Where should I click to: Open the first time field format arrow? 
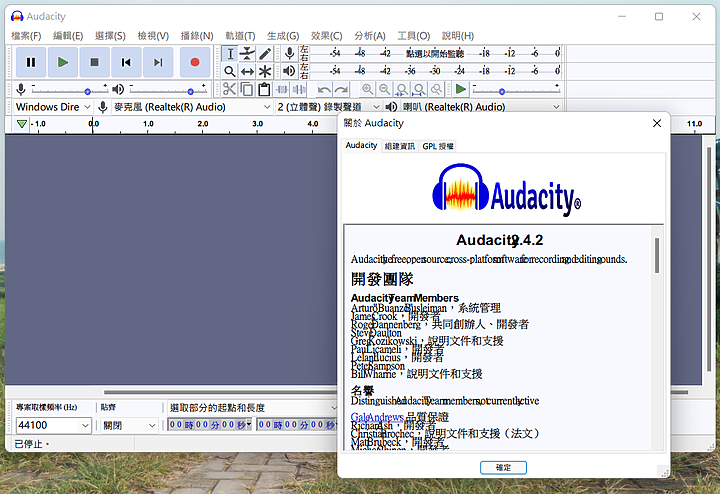[x=249, y=424]
